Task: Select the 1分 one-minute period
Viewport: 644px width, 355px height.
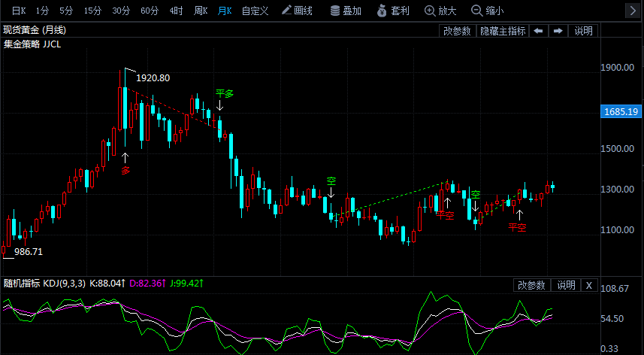Action: 43,11
